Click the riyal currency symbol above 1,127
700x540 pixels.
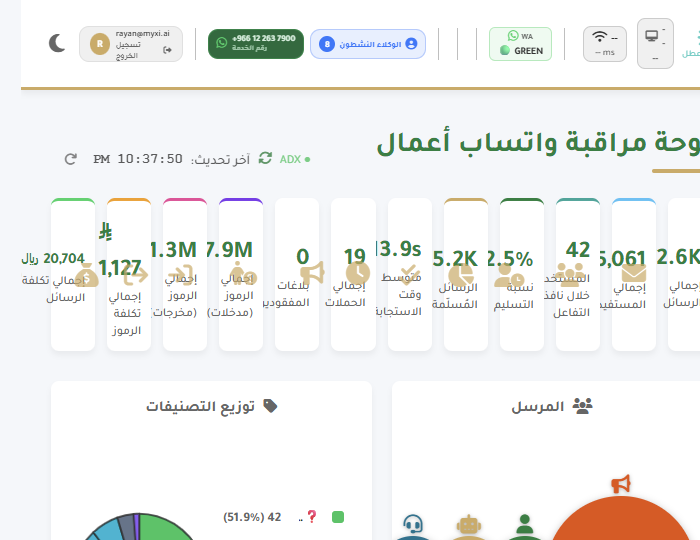coord(105,232)
